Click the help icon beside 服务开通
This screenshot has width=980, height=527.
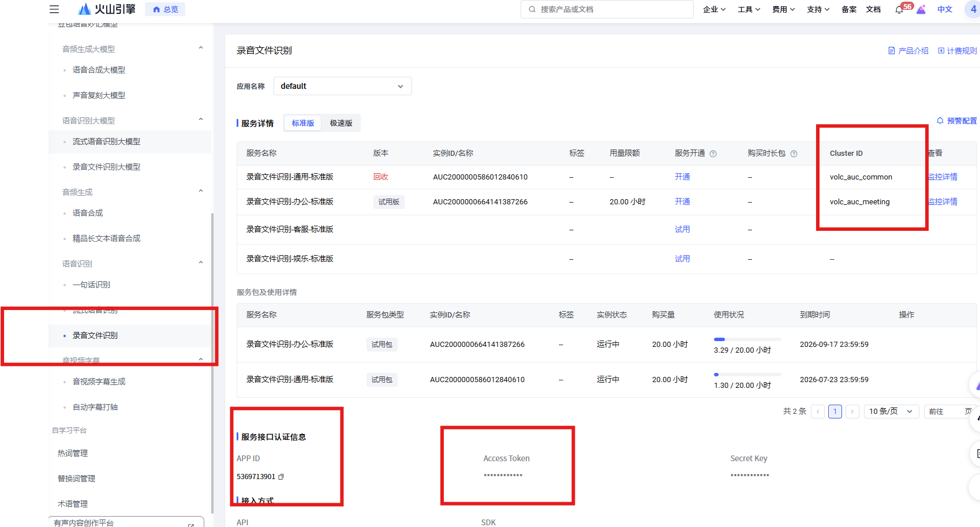coord(713,154)
